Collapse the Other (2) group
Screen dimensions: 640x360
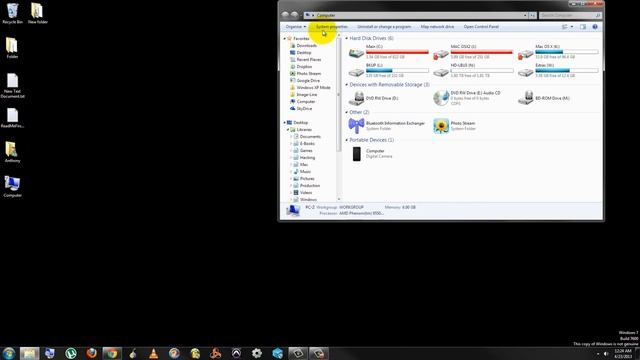coord(347,112)
